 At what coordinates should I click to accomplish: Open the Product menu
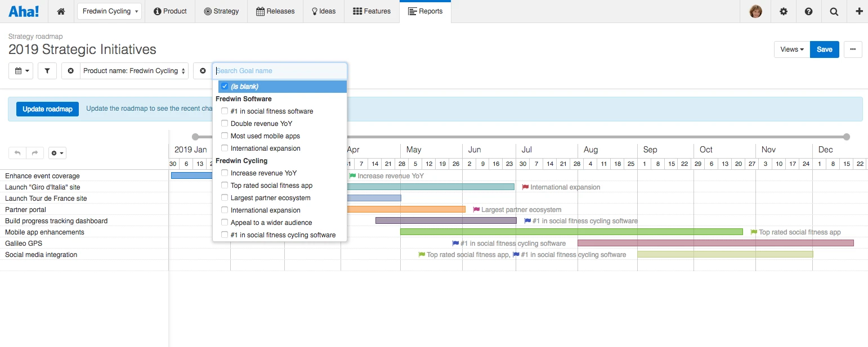(x=170, y=11)
